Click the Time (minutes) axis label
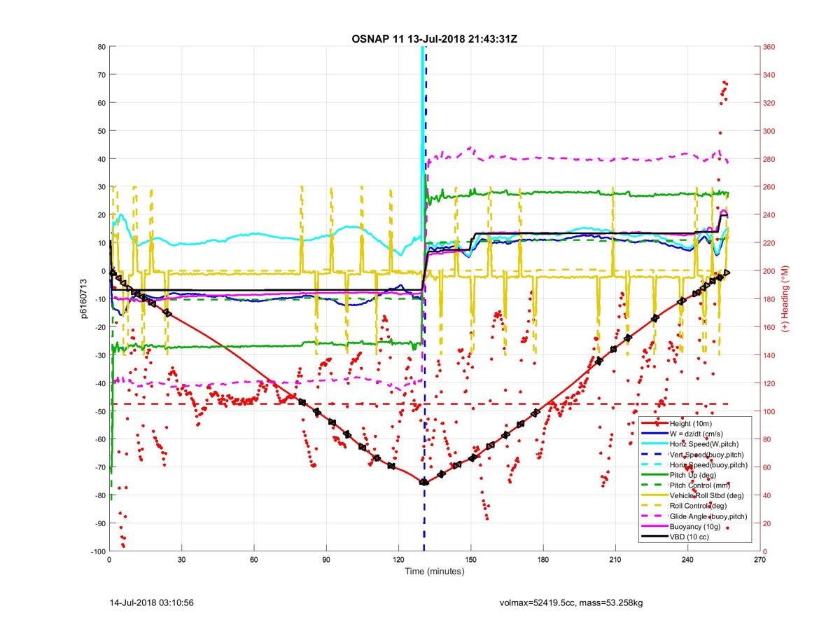 (435, 571)
